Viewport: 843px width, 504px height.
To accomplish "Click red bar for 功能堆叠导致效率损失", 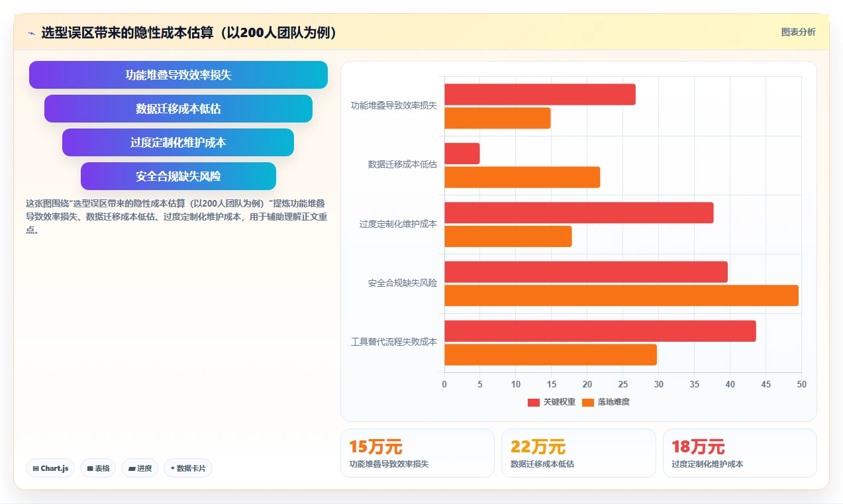I will coord(540,95).
